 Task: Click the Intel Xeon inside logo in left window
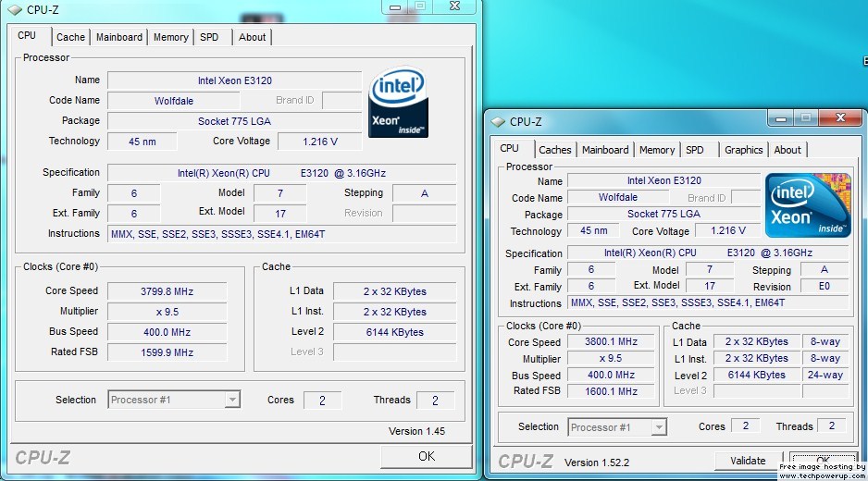click(x=398, y=103)
